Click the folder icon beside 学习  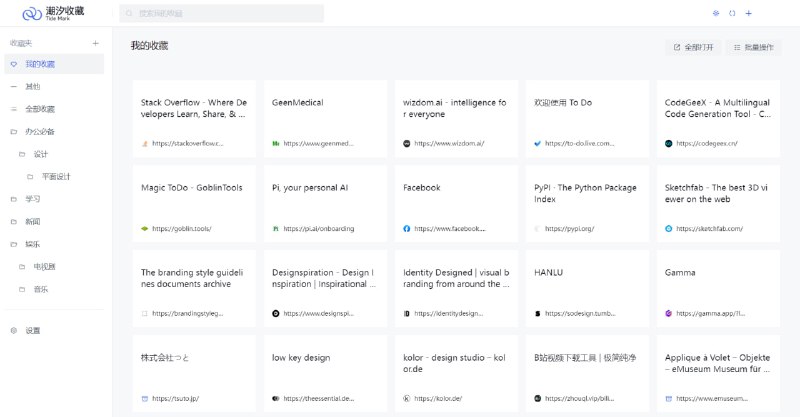pyautogui.click(x=14, y=199)
